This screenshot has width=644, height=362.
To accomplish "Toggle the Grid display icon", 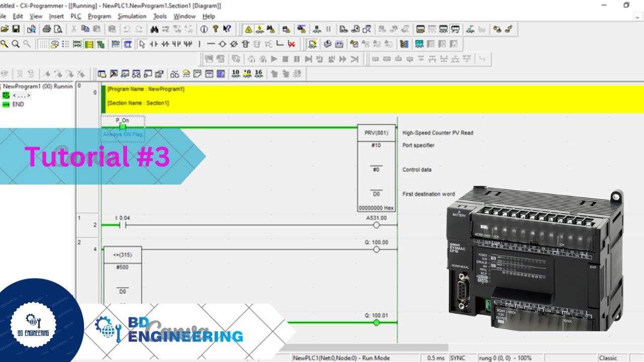I will pos(43,44).
